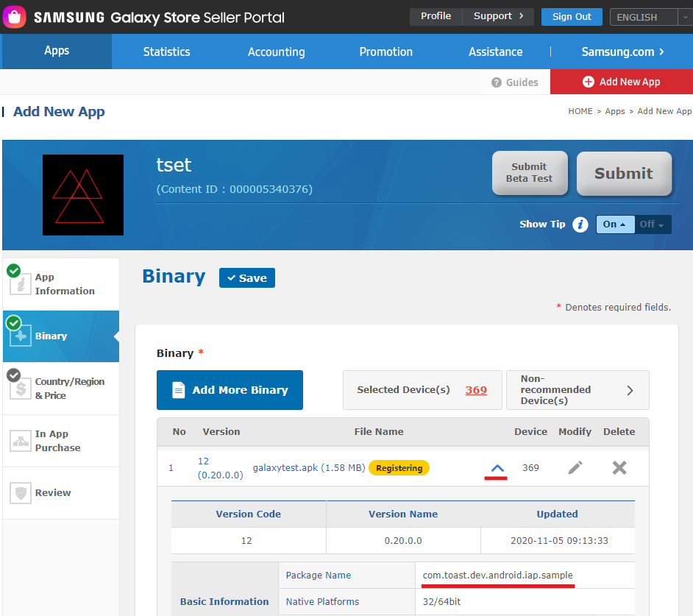This screenshot has height=616, width=693.
Task: Visit the Samsung.com link
Action: click(622, 52)
